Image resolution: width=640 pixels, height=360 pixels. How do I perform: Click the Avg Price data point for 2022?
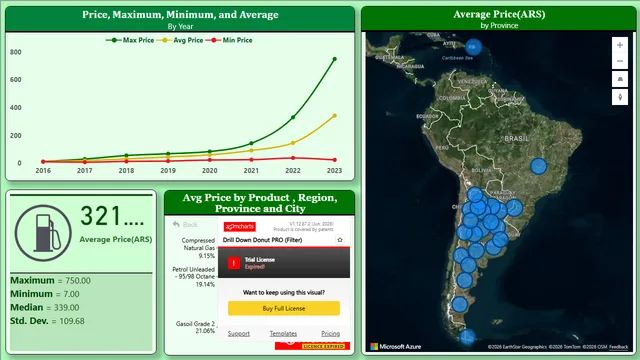[x=293, y=143]
